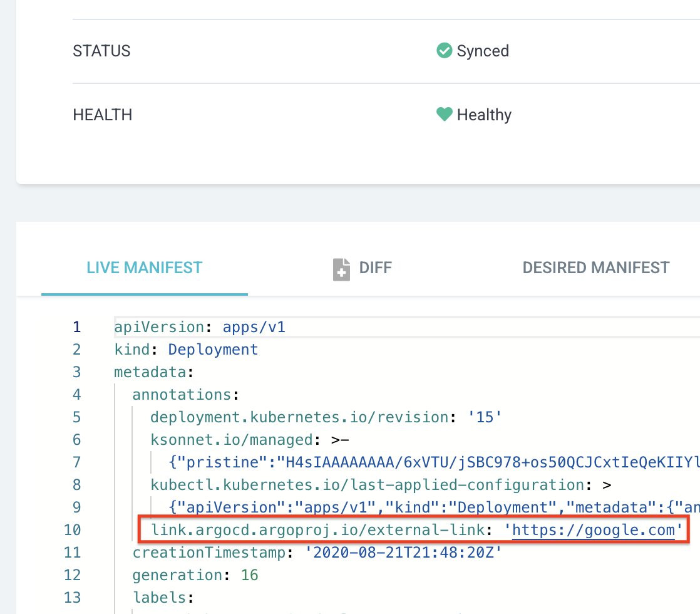The width and height of the screenshot is (700, 614).
Task: Click the generation value 16
Action: pos(249,575)
